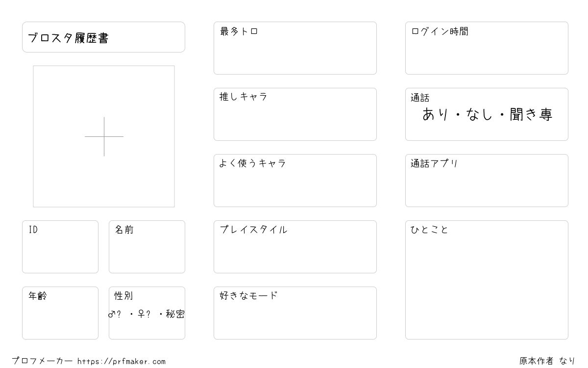Image resolution: width=588 pixels, height=368 pixels.
Task: Select the ♀ gender option
Action: [x=144, y=314]
